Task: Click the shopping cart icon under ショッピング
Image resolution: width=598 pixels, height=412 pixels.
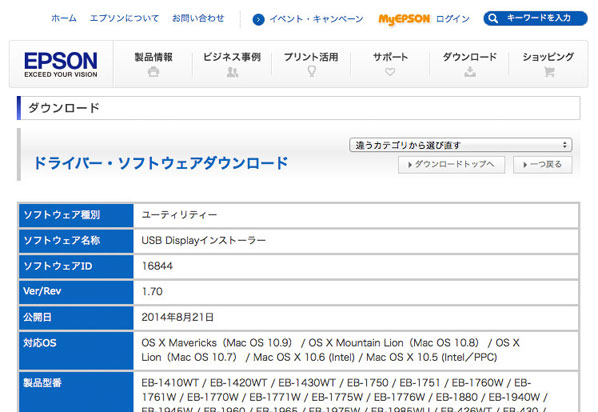Action: point(549,72)
